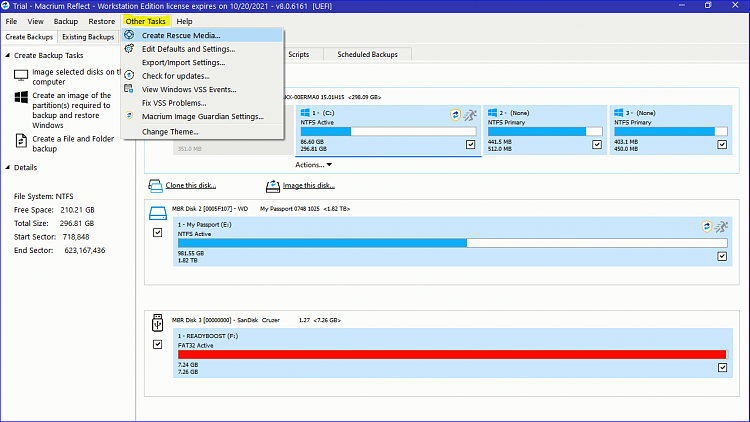This screenshot has height=422, width=750.
Task: Toggle checkbox for partition 1 (C:)
Action: point(471,144)
